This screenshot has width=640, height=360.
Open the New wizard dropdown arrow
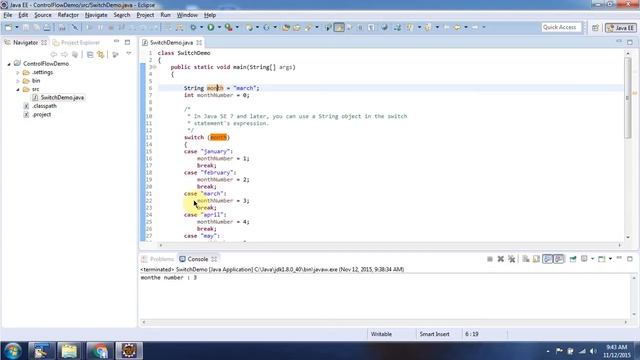pos(17,27)
